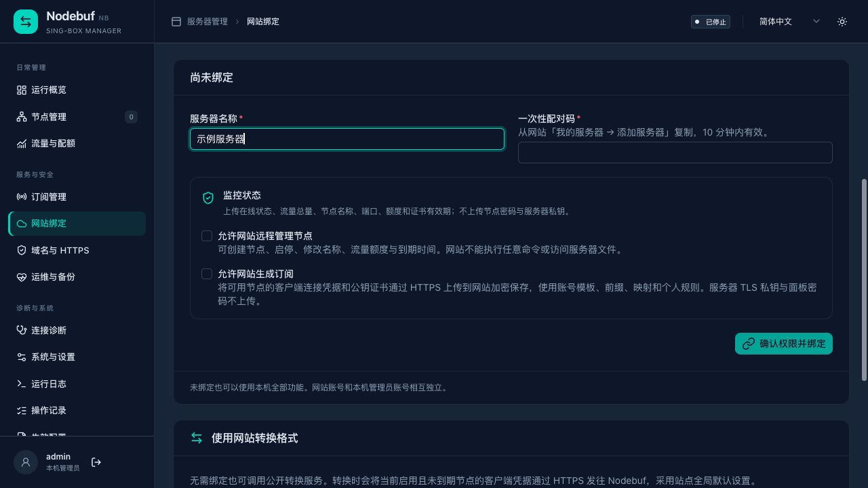
Task: Click the 系统与设置 sliders icon
Action: pos(22,357)
